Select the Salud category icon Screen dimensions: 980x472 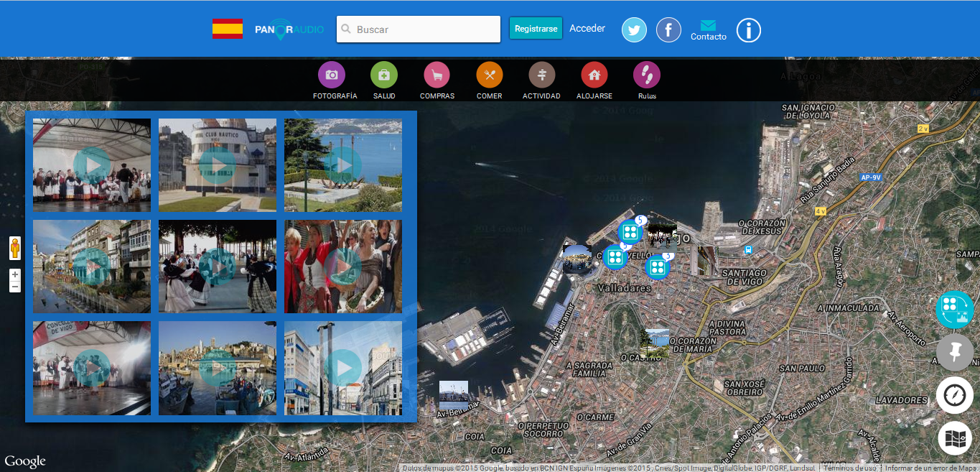point(384,75)
